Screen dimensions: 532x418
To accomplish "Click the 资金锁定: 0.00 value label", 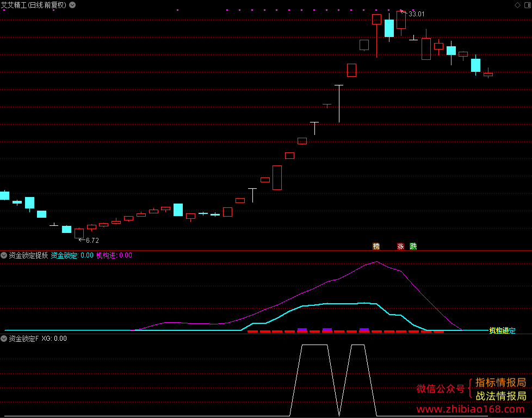I will [x=72, y=255].
